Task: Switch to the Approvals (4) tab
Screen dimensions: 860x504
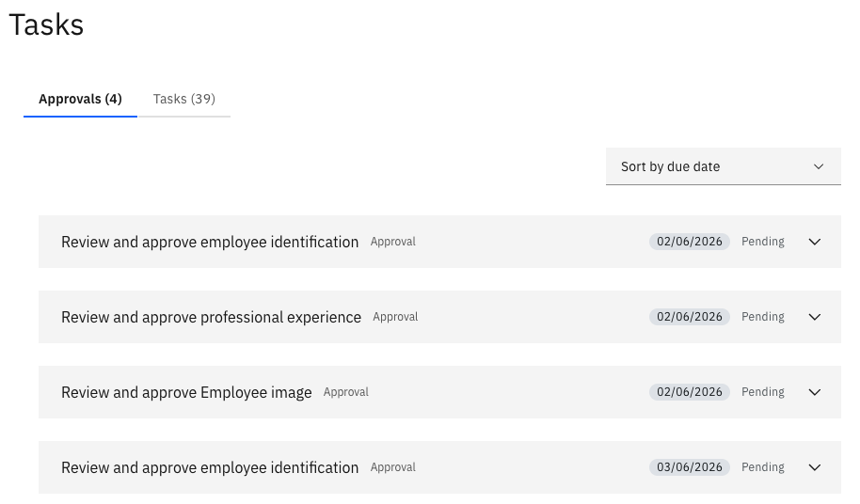Action: tap(80, 99)
